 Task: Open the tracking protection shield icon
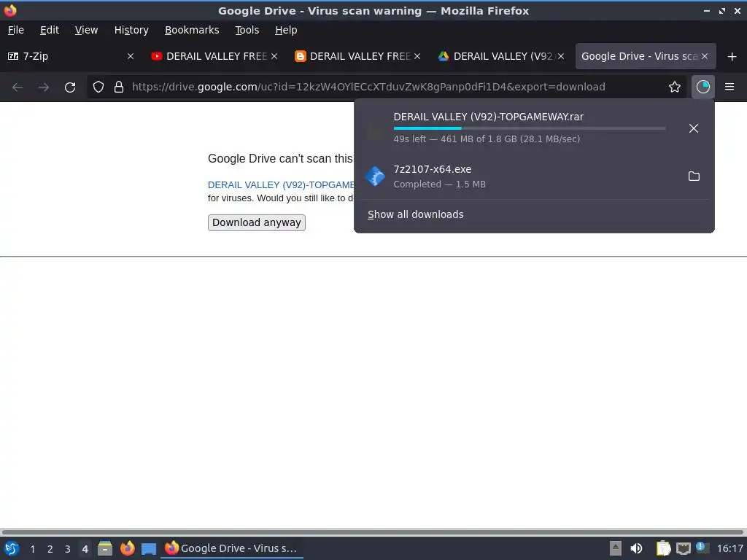coord(98,87)
